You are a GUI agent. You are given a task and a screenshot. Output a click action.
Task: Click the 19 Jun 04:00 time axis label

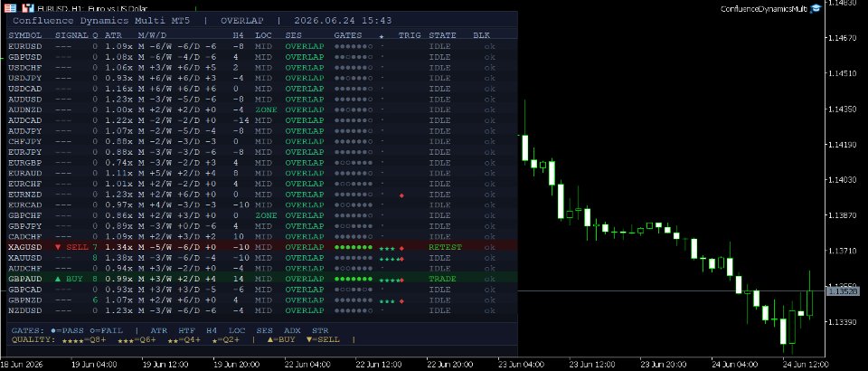click(94, 365)
